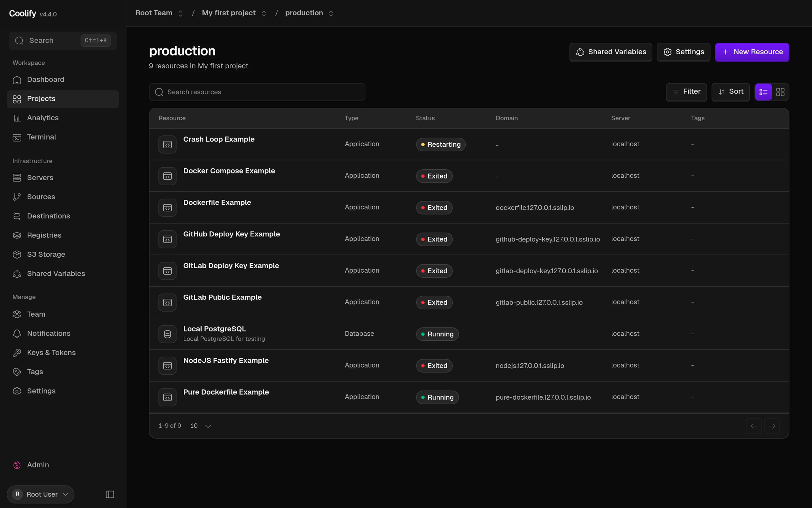Open the Root User account menu
812x508 pixels.
click(40, 494)
